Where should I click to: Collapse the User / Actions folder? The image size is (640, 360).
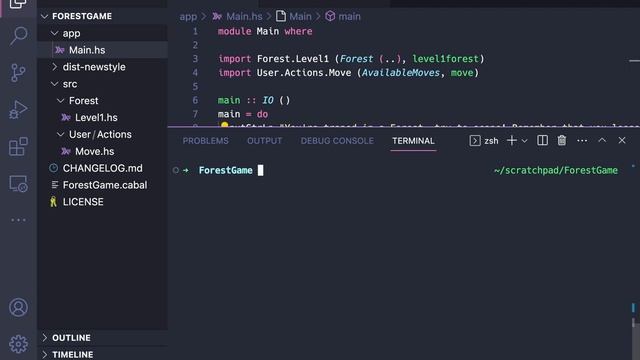pyautogui.click(x=60, y=134)
